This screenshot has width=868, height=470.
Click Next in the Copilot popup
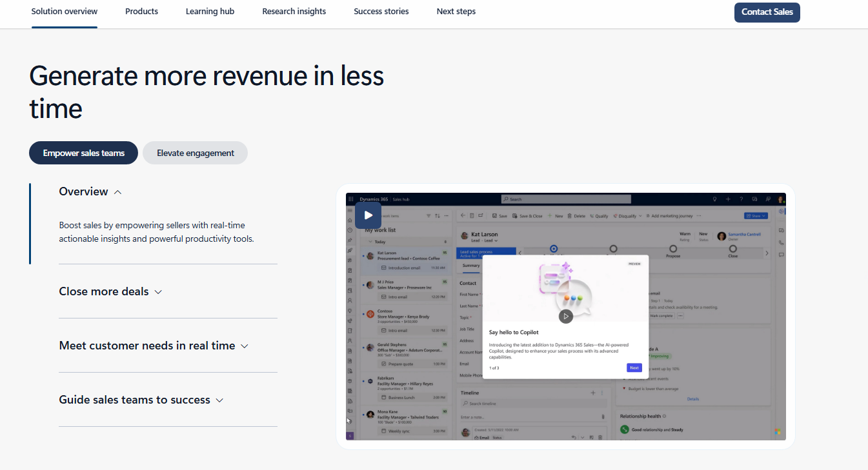coord(634,367)
